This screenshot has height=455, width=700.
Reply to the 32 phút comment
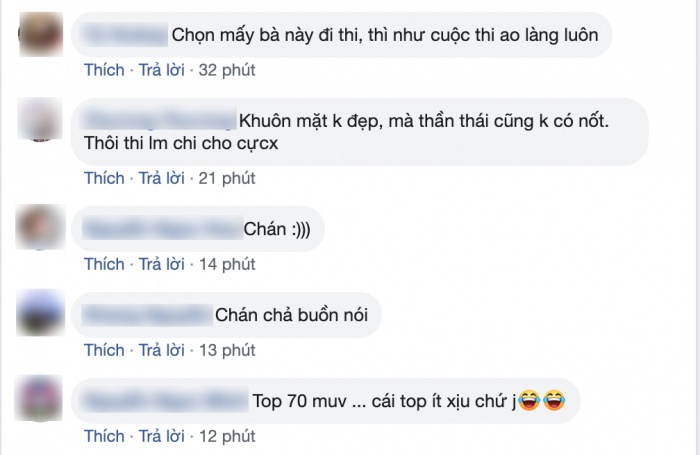[162, 70]
